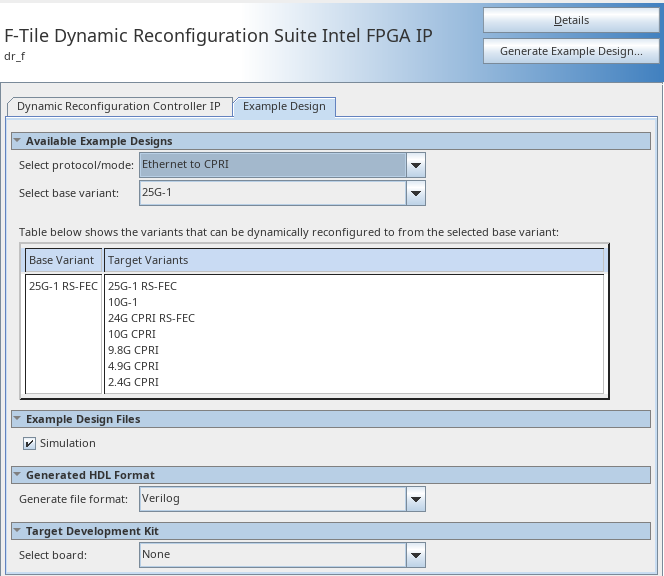
Task: Click the Details button
Action: [x=571, y=20]
